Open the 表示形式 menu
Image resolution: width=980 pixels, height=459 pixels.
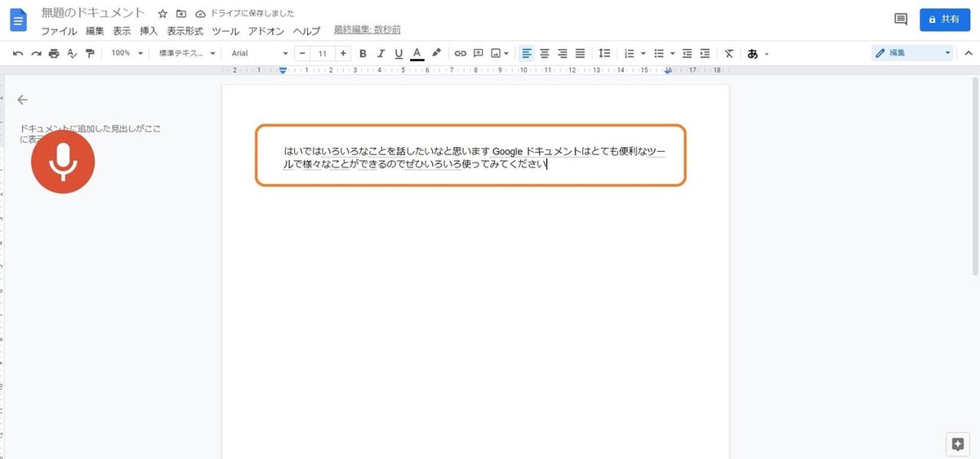(185, 31)
